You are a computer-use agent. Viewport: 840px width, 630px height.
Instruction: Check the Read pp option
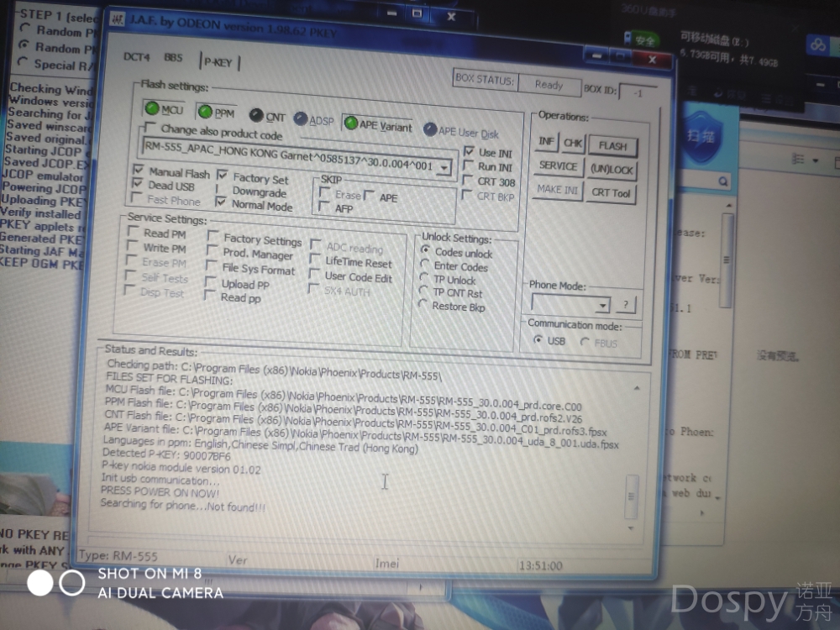(x=209, y=296)
